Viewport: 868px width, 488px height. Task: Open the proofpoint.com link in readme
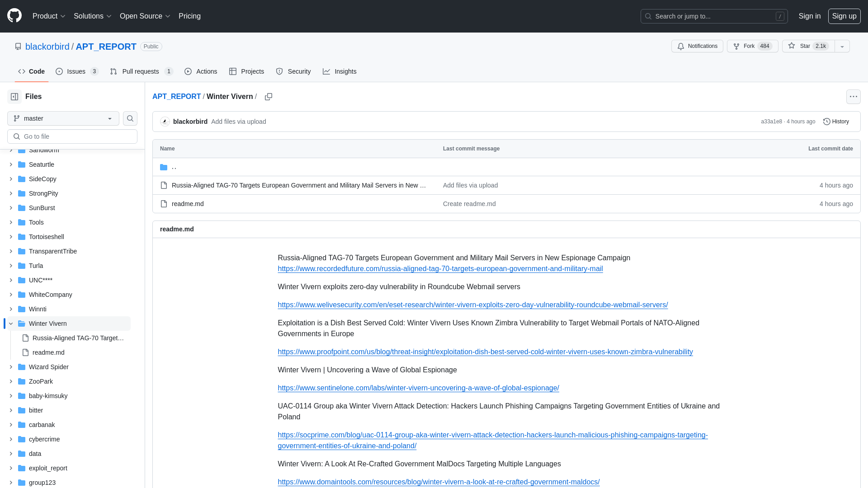pyautogui.click(x=486, y=352)
